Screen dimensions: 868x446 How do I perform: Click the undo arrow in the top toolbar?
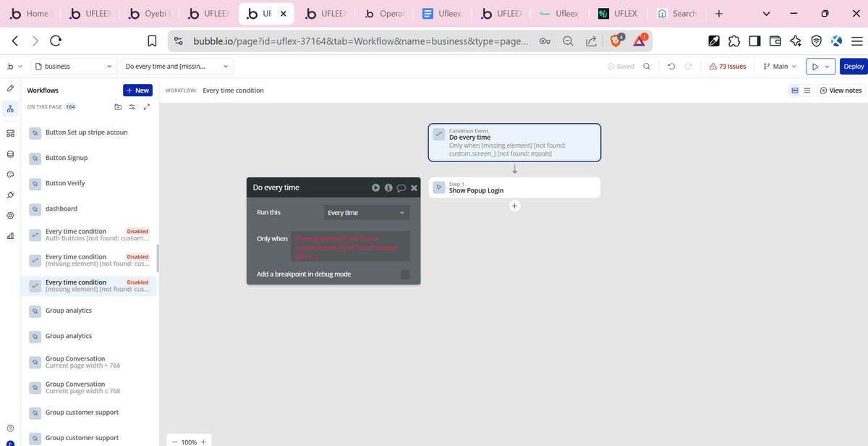[670, 66]
